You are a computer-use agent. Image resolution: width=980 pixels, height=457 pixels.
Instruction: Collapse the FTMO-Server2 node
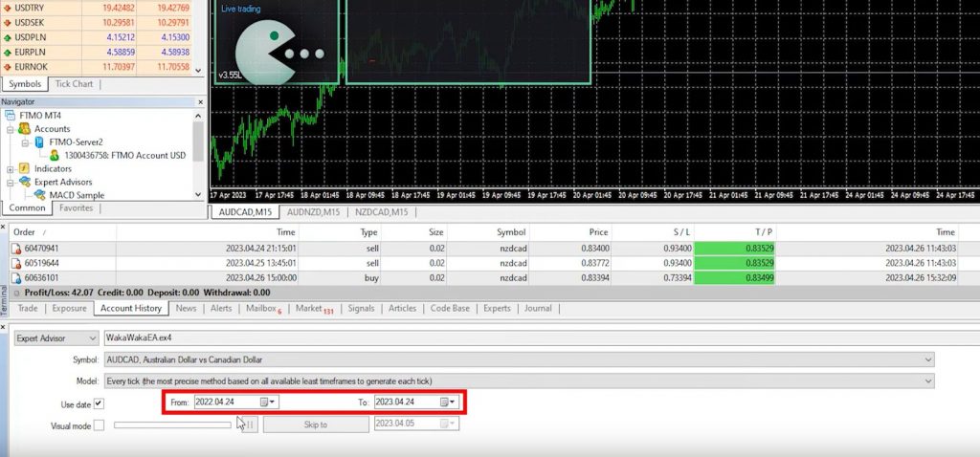pyautogui.click(x=25, y=142)
